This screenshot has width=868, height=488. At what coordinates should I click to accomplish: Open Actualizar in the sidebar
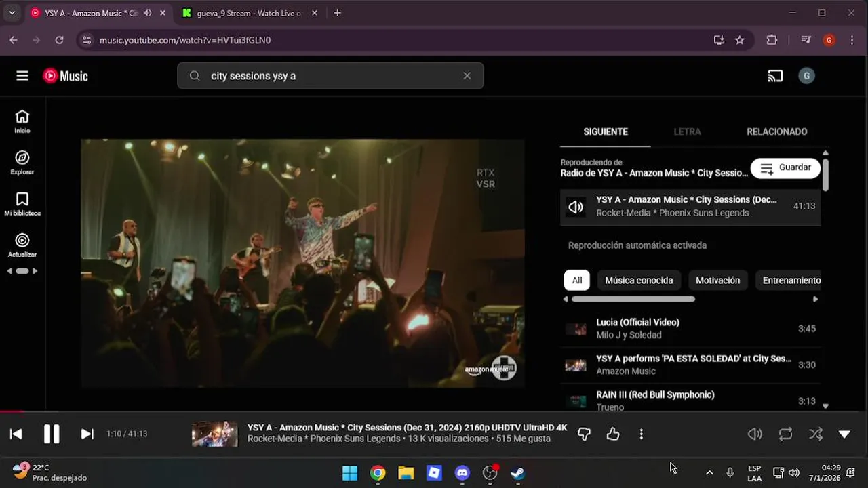[22, 245]
